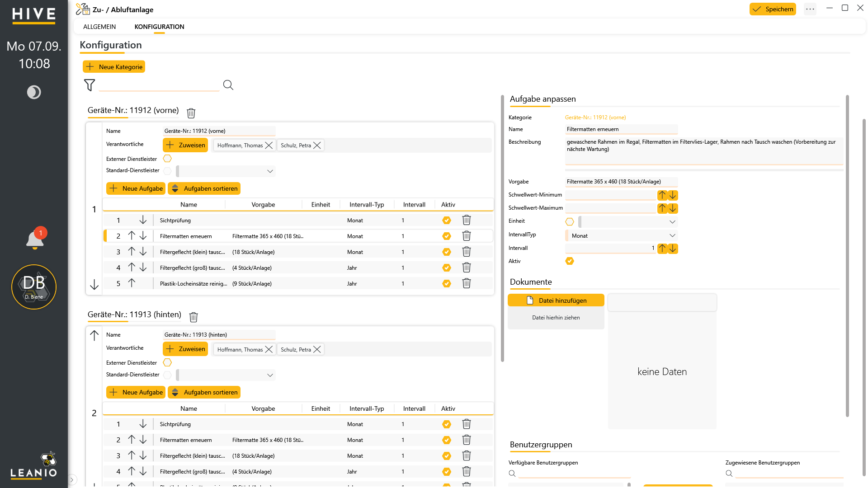
Task: Open Standard-Dienstleister dropdown in category 11913
Action: 226,375
